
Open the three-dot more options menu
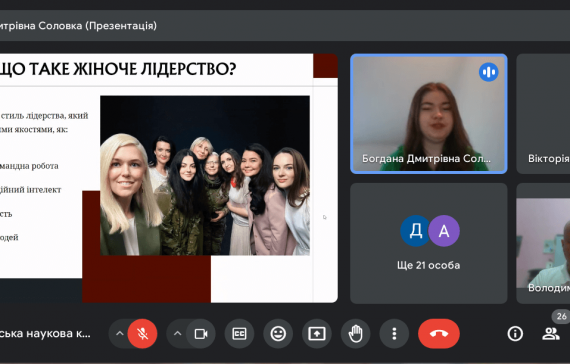pos(394,333)
